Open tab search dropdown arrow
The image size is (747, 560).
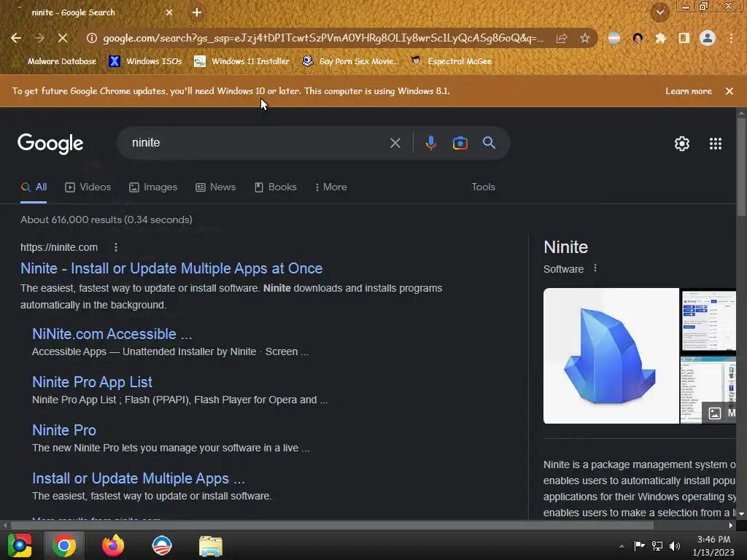[x=659, y=12]
